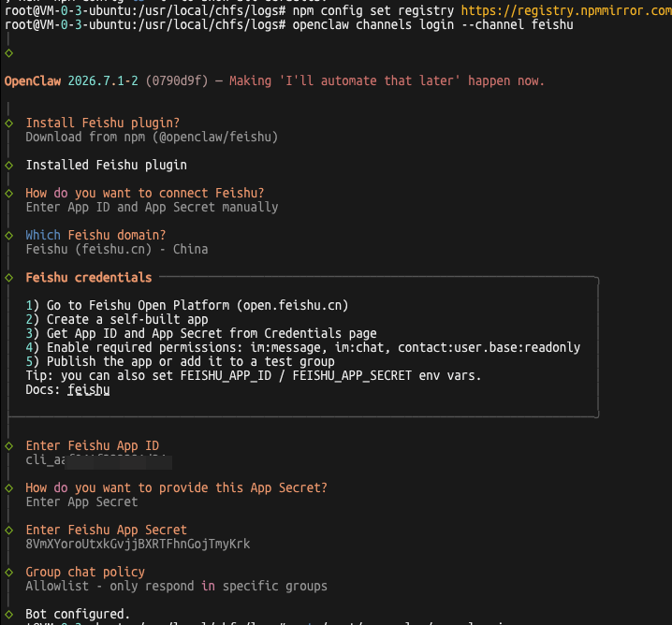Click the diamond icon next to Feishu credentials heading
Screen dimensions: 672x625
pyautogui.click(x=9, y=278)
